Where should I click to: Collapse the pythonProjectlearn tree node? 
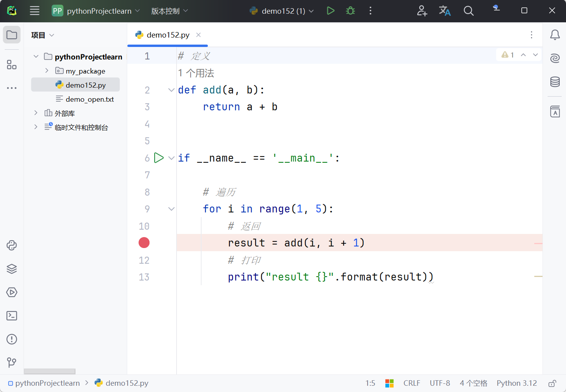(36, 56)
